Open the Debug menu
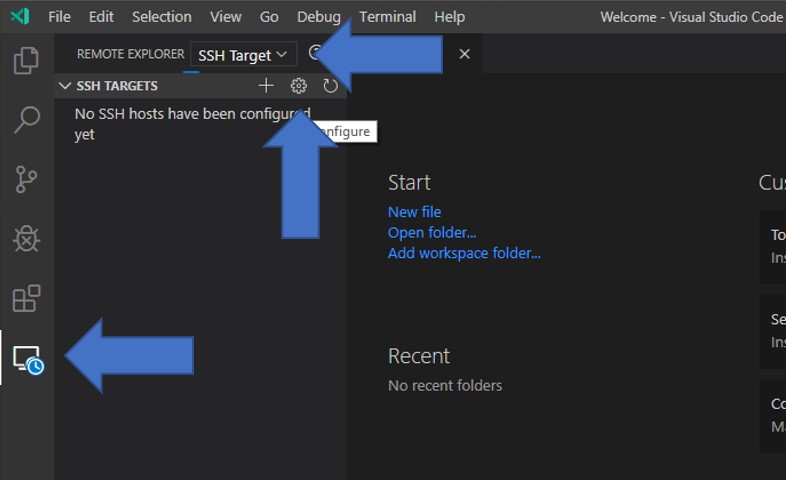 point(319,17)
